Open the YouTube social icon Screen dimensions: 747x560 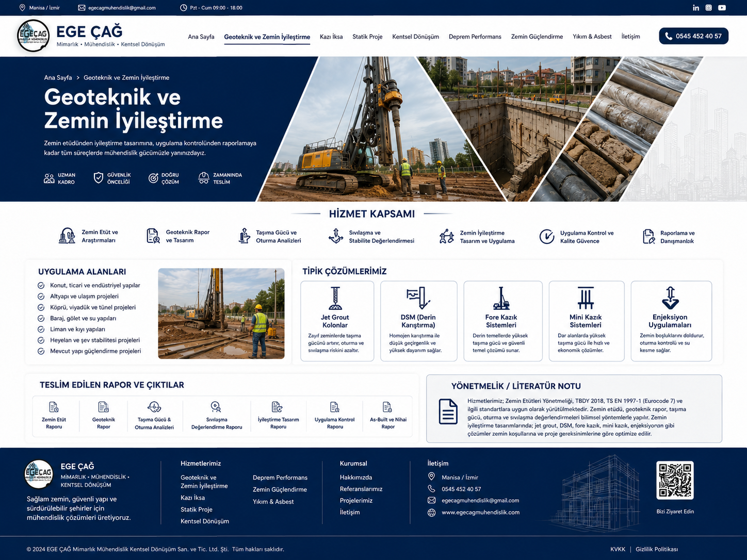[x=722, y=8]
